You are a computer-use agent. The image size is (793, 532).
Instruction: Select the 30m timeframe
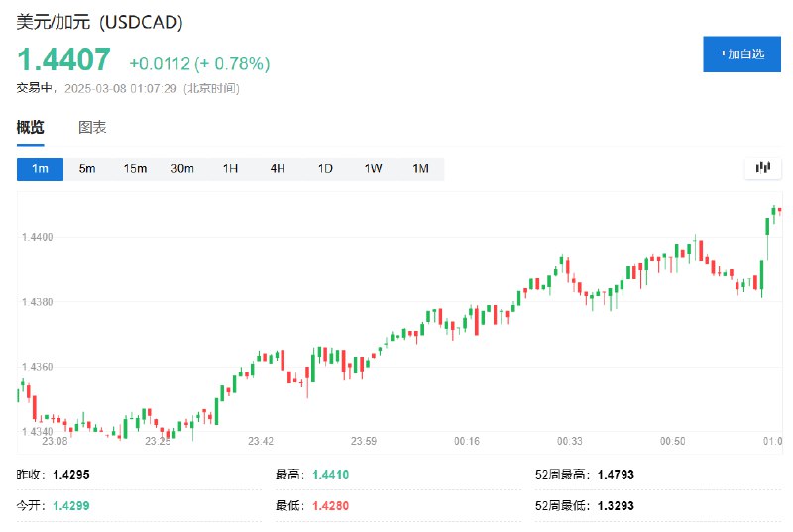coord(182,168)
